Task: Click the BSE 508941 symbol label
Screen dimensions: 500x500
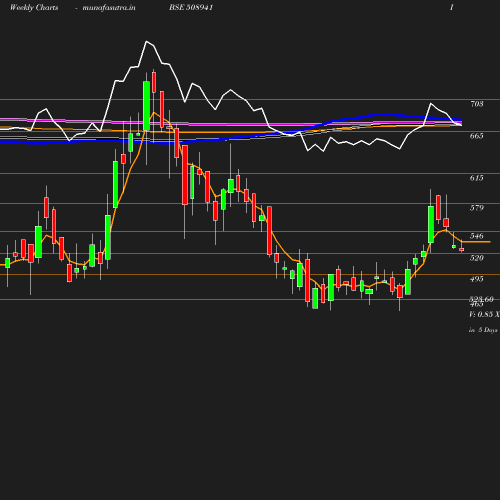Action: [x=191, y=7]
